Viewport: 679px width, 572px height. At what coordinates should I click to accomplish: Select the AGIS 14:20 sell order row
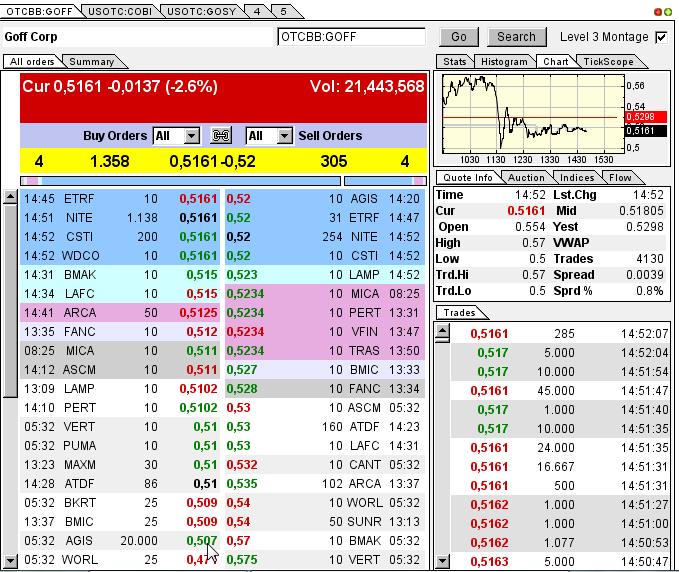[325, 198]
